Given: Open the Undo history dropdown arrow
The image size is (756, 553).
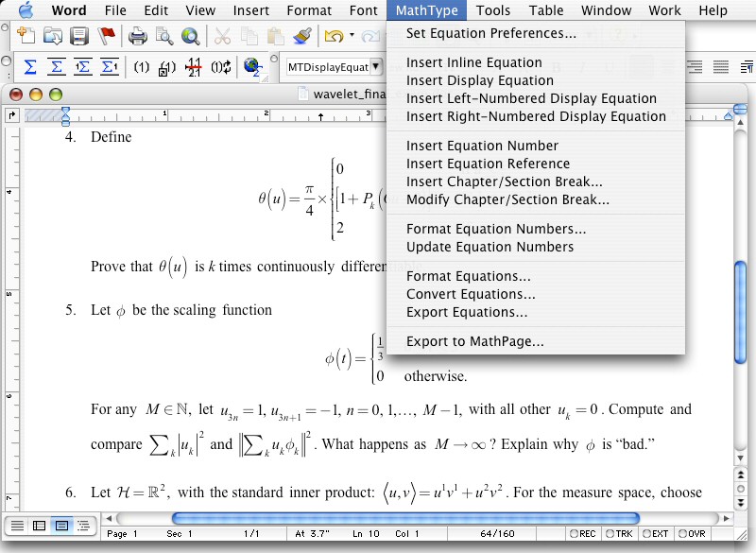Looking at the screenshot, I should pyautogui.click(x=352, y=35).
